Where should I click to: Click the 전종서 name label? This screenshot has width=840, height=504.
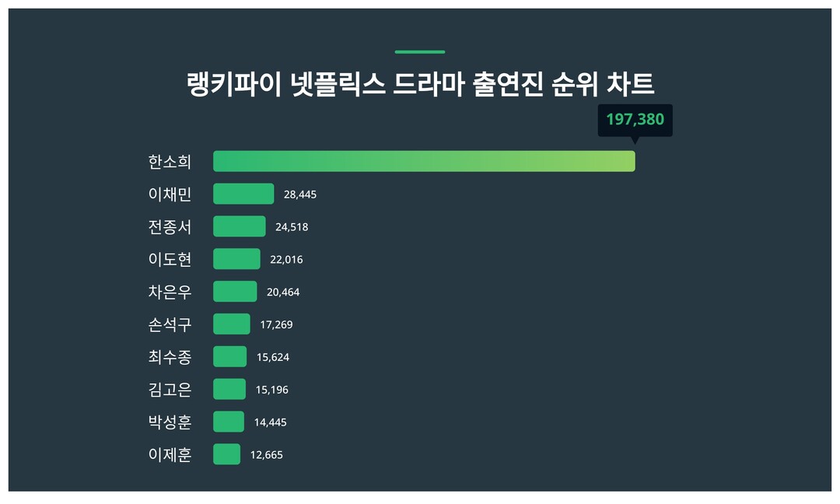(170, 226)
